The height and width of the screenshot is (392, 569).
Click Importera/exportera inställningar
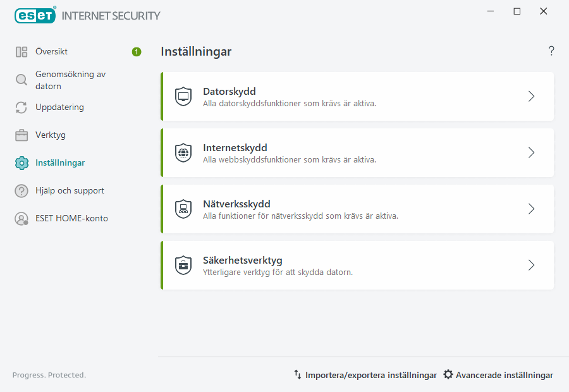coord(372,375)
